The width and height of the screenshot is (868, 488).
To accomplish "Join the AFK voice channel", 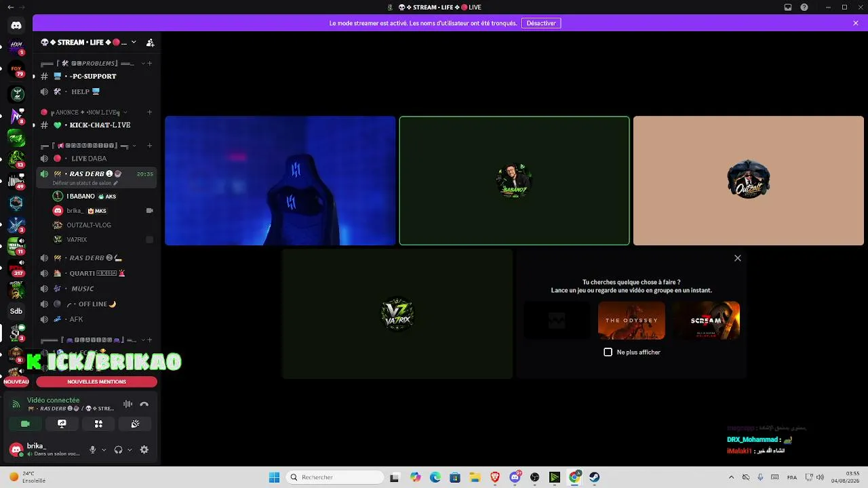I will [96, 319].
